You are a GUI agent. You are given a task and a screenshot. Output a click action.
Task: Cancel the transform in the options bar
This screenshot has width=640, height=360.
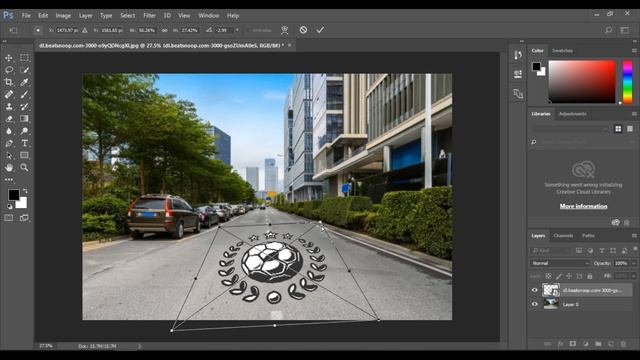click(x=303, y=30)
